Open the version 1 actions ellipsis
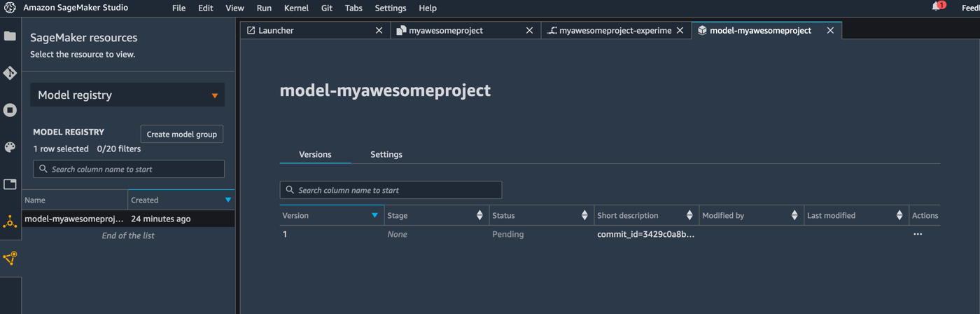The image size is (980, 314). point(918,234)
